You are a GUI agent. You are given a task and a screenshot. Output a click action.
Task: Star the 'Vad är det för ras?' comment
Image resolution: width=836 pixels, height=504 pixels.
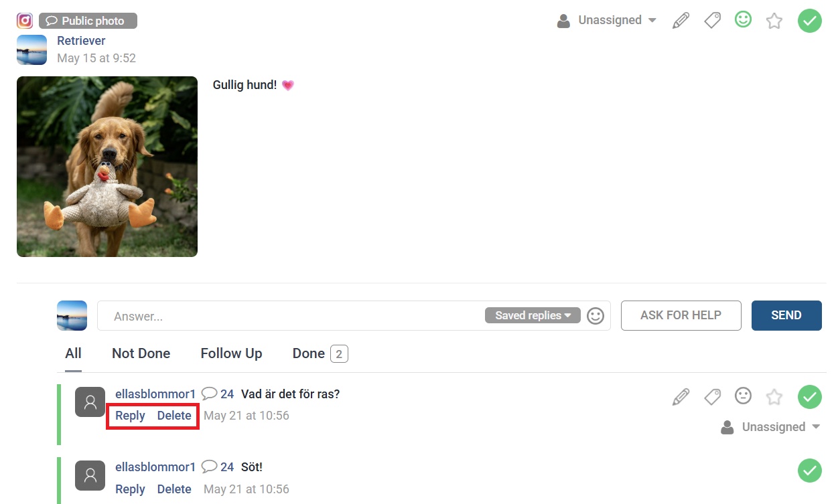click(x=774, y=397)
